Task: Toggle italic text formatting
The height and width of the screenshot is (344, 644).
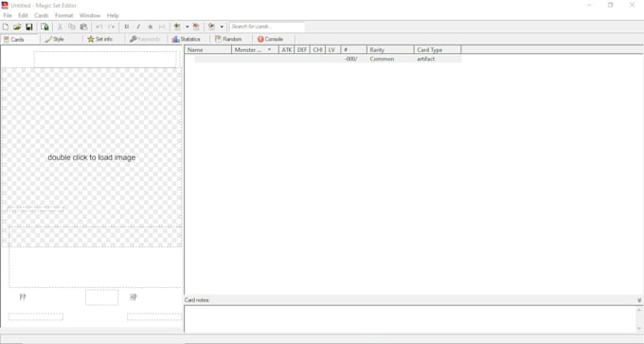Action: click(138, 27)
